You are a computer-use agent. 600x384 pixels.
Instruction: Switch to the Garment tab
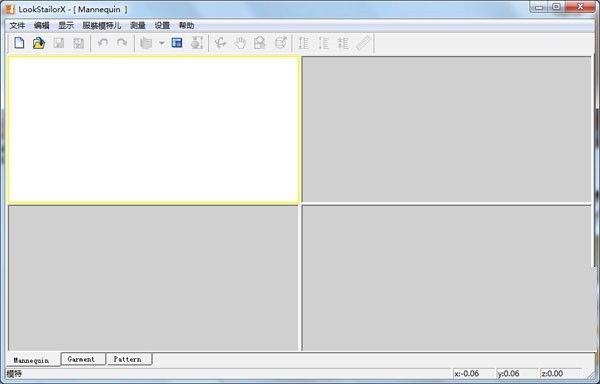click(81, 359)
